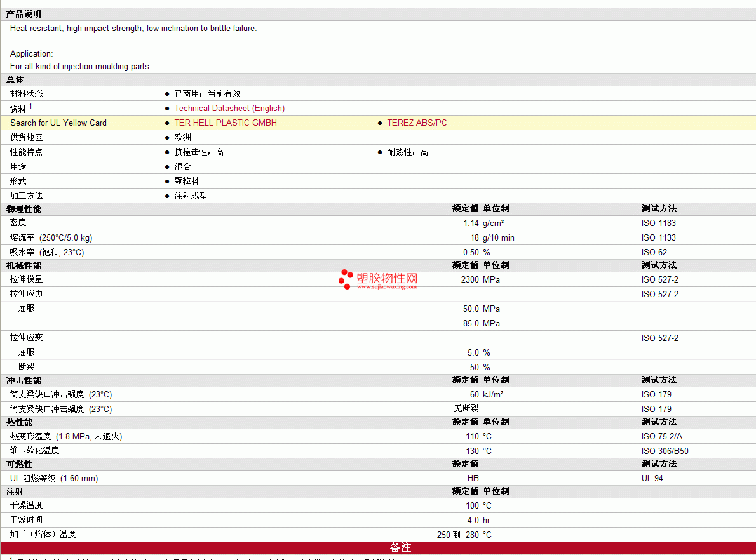This screenshot has width=756, height=560.
Task: Click the 冲击性能 section header
Action: click(24, 380)
